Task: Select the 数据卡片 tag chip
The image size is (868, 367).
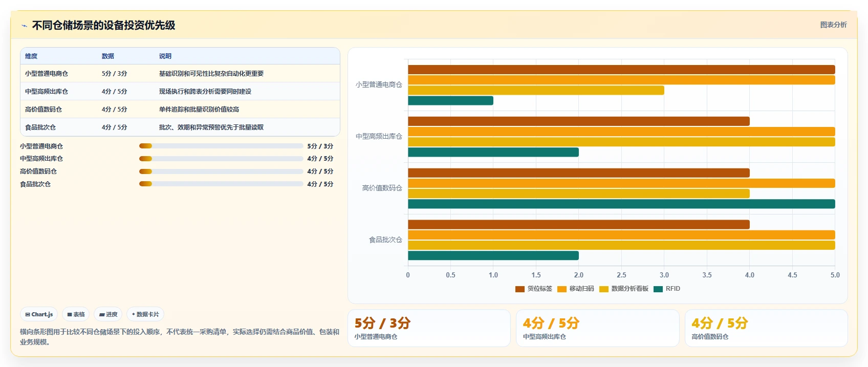Action: tap(145, 314)
